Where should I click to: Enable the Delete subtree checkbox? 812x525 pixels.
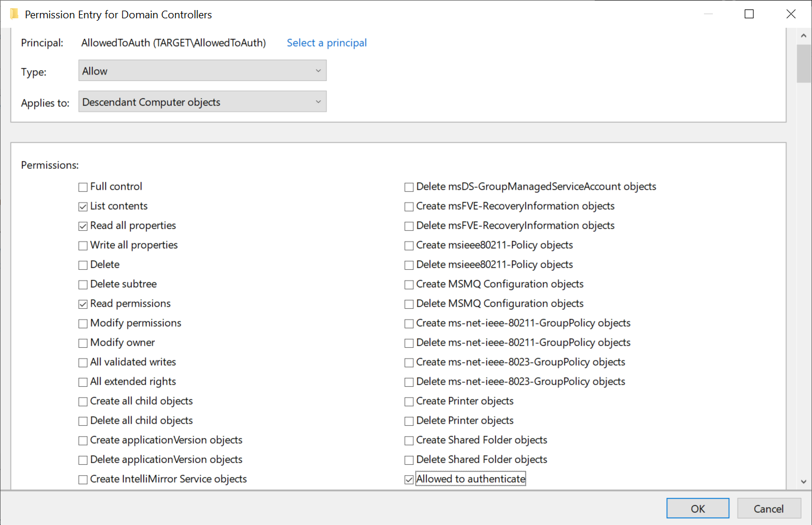83,285
